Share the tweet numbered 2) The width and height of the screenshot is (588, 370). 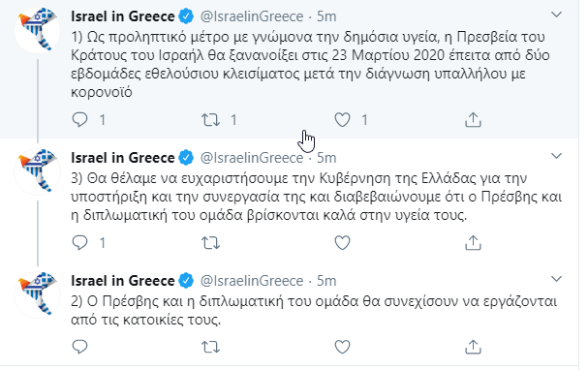(473, 347)
